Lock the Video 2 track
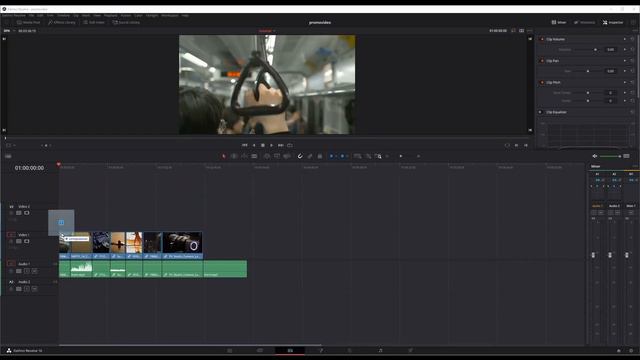The height and width of the screenshot is (360, 640). (x=11, y=213)
